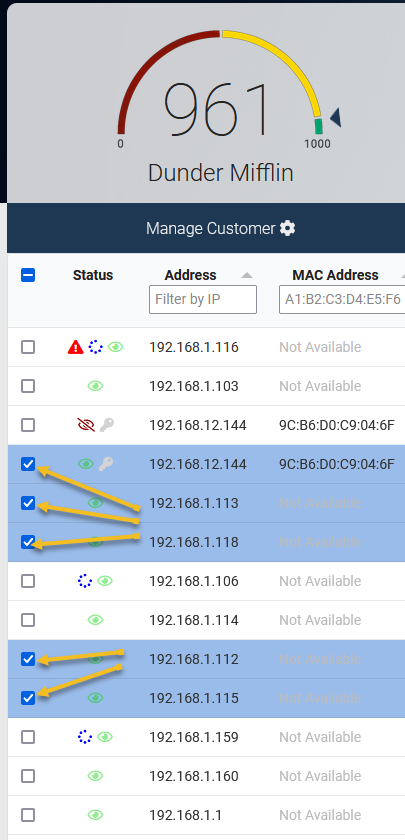Image resolution: width=405 pixels, height=840 pixels.
Task: Check the box for 192.168.1.103
Action: pos(28,386)
